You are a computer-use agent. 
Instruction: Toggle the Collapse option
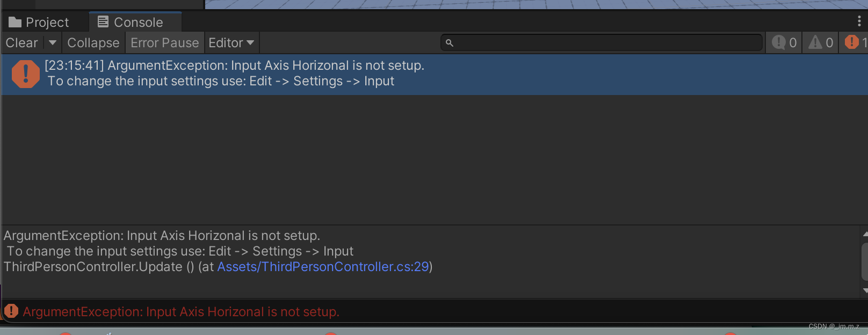click(93, 42)
